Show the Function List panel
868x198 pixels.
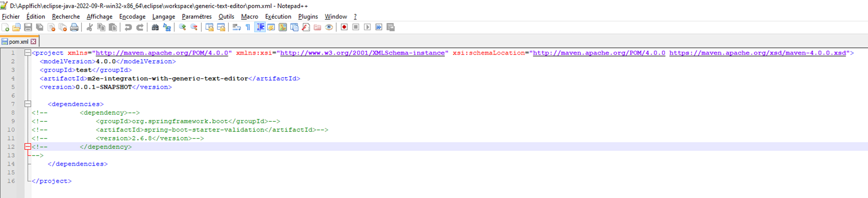point(306,27)
